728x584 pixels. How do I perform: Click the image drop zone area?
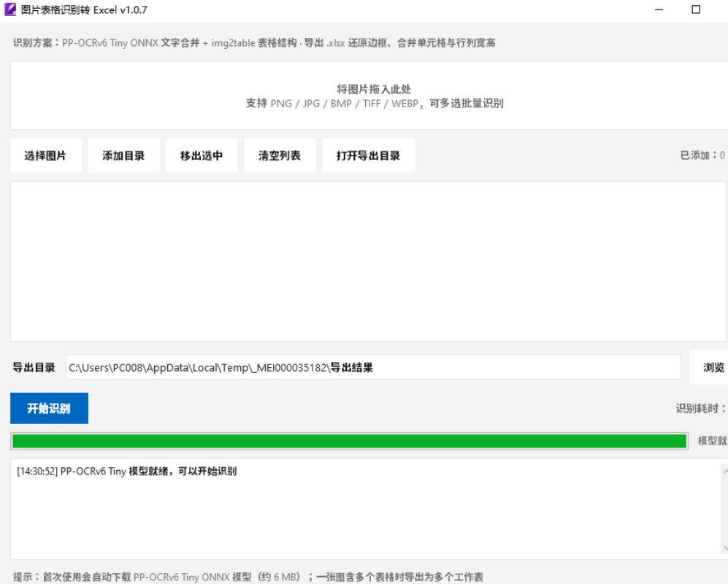(369, 96)
